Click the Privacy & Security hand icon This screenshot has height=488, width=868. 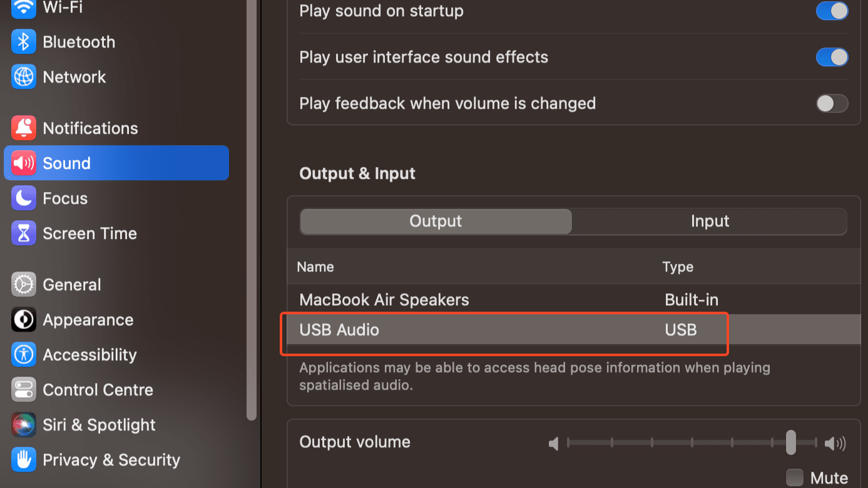click(x=24, y=460)
